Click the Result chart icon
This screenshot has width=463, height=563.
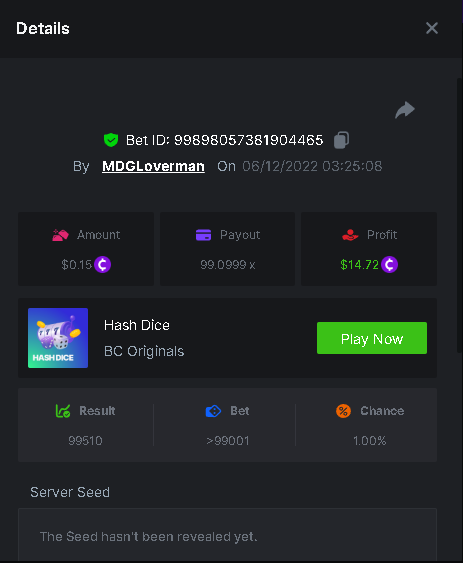click(63, 411)
